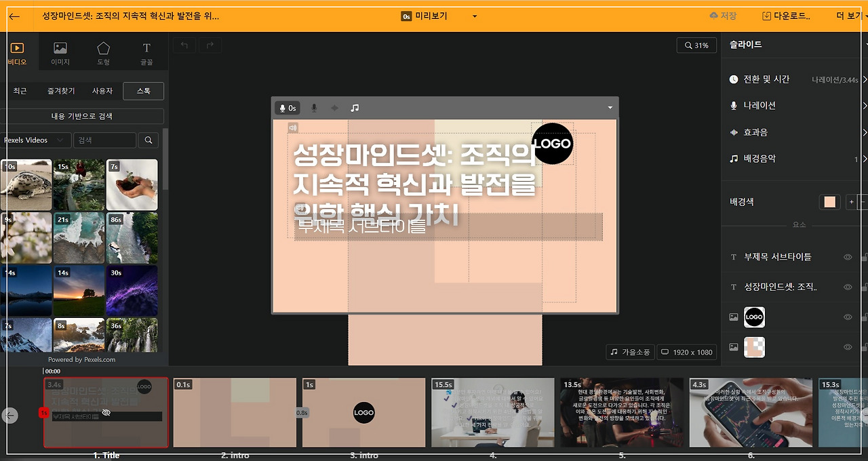
Task: Open the 31% zoom control
Action: (696, 45)
